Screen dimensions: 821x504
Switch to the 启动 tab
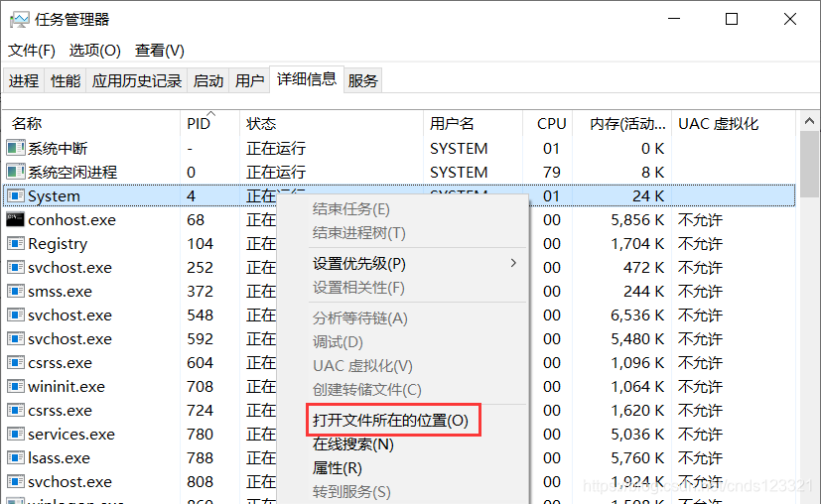207,80
